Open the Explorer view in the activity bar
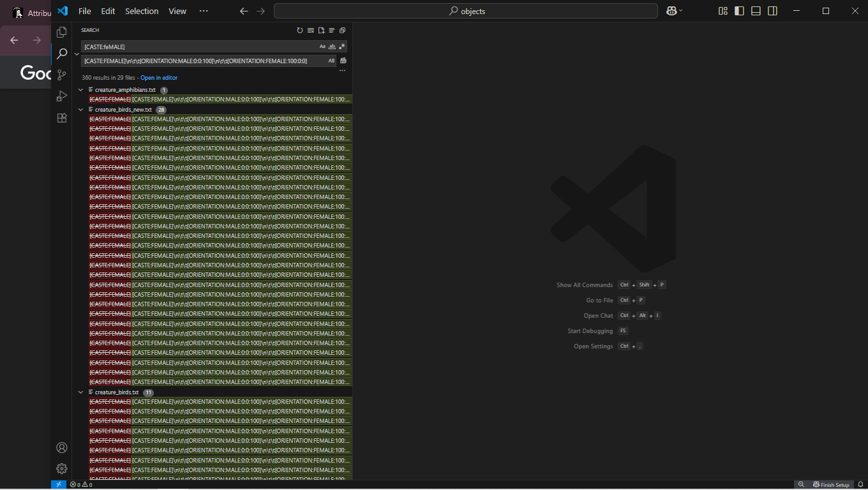The height and width of the screenshot is (490, 868). 62,33
